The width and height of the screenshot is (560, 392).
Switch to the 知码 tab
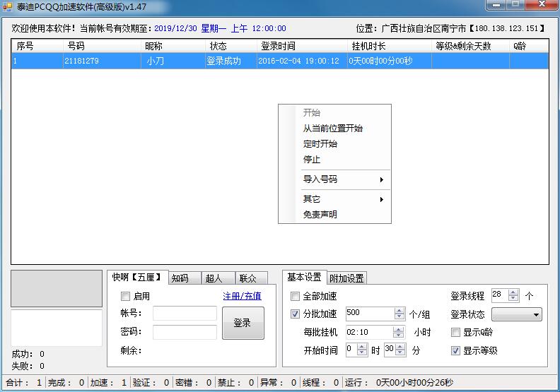185,278
